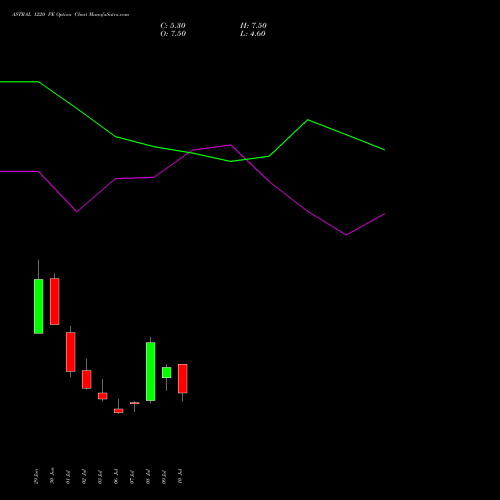This screenshot has height=500, width=500.
Task: Select the low value L: 4.60
Action: pyautogui.click(x=253, y=34)
